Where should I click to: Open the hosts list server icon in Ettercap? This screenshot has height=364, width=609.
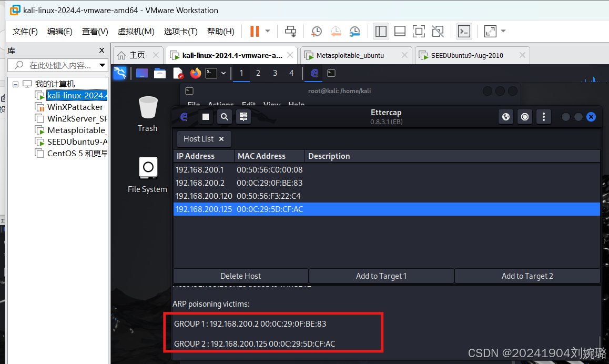pos(243,117)
